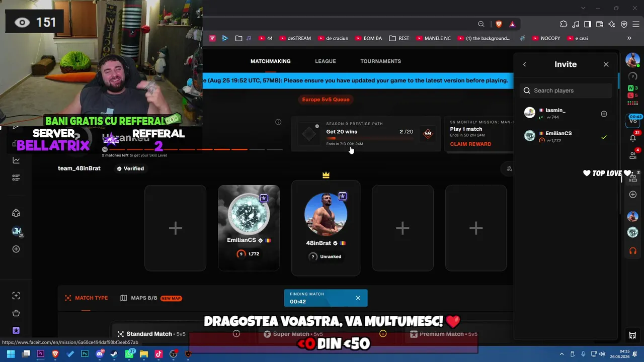Select the MATCH TYPE tab

pos(86,298)
